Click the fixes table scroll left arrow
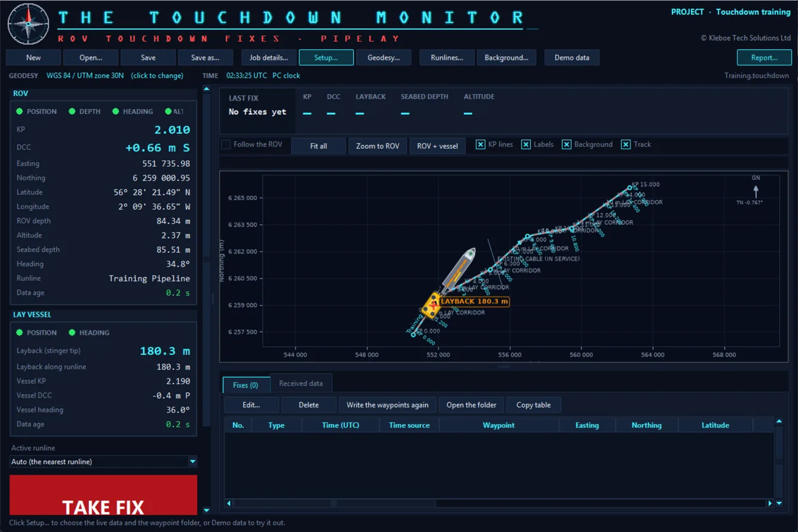This screenshot has height=532, width=798. pos(228,503)
